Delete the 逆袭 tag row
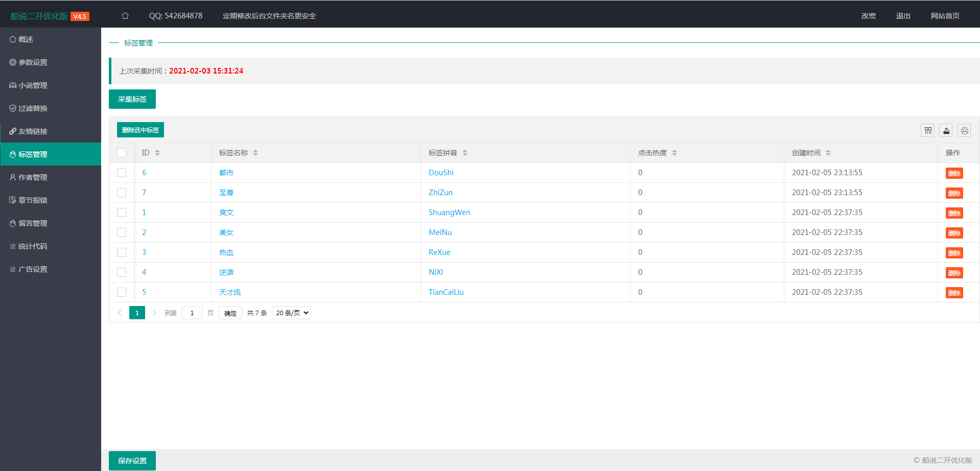This screenshot has height=471, width=980. click(954, 273)
